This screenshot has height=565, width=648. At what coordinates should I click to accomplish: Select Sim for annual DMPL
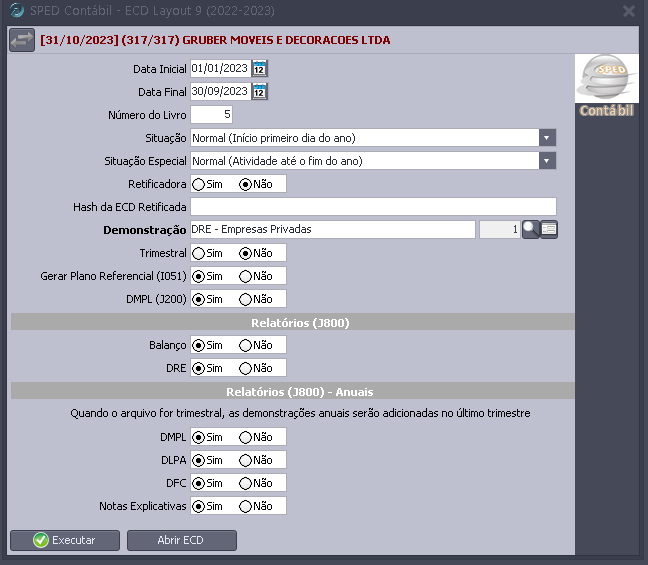[x=207, y=437]
